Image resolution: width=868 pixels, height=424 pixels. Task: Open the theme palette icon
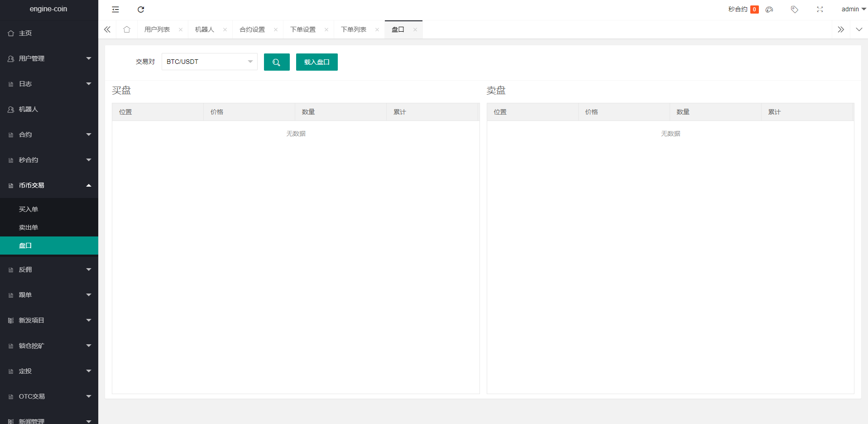[769, 10]
